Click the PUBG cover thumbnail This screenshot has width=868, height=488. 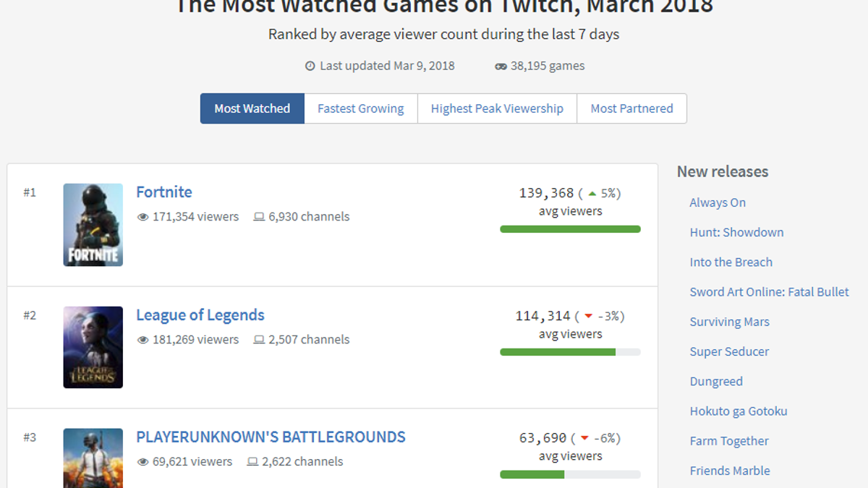(93, 458)
